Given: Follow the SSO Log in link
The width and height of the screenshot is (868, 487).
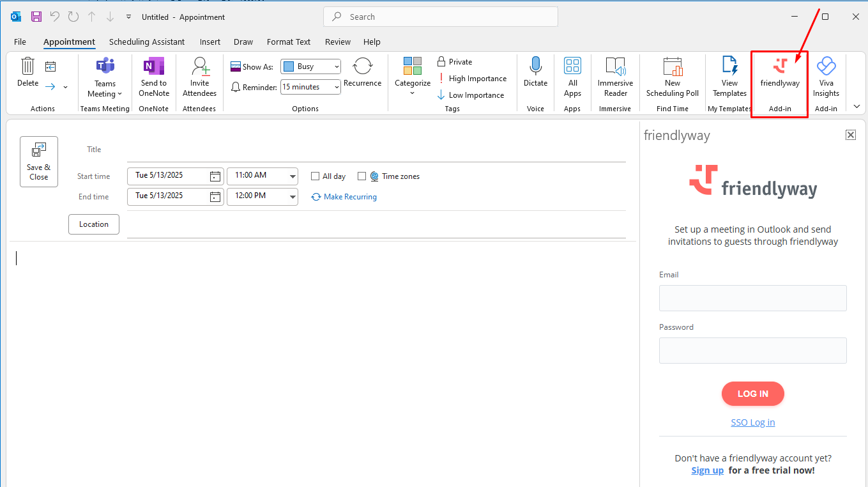Looking at the screenshot, I should click(752, 422).
